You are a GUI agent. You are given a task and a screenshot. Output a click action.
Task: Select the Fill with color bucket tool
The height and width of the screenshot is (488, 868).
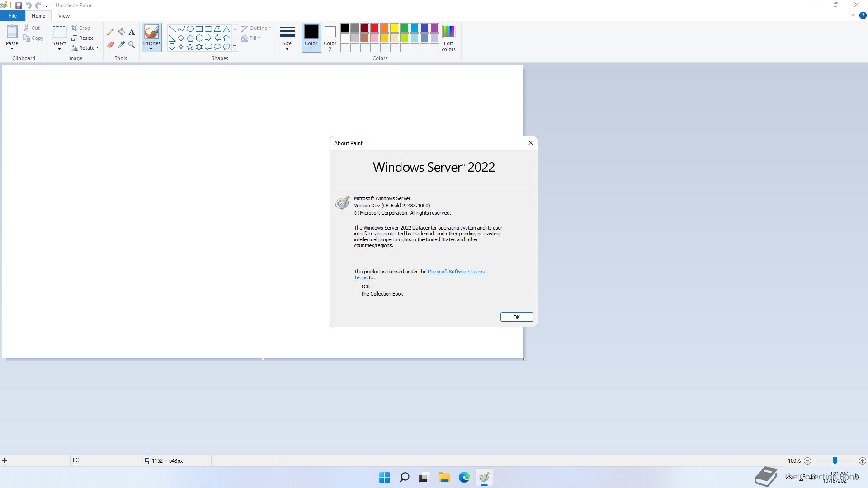coord(121,32)
